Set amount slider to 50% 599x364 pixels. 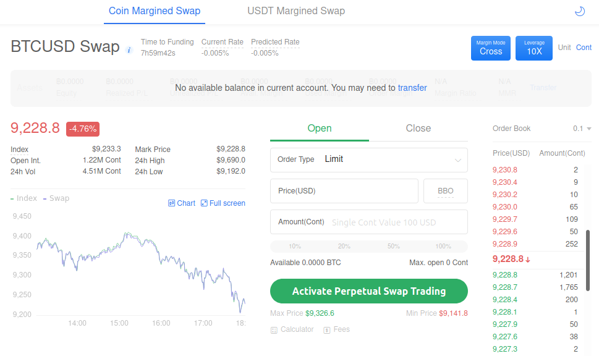(x=394, y=247)
